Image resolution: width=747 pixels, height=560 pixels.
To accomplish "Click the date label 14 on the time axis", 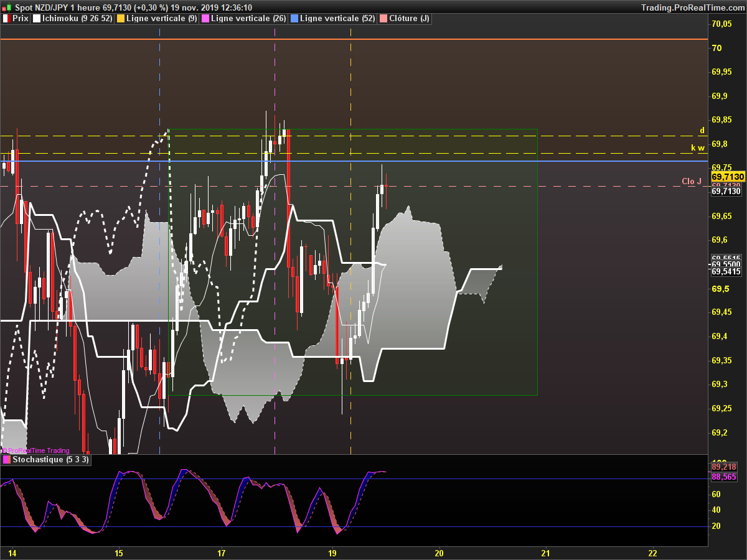I will (12, 553).
